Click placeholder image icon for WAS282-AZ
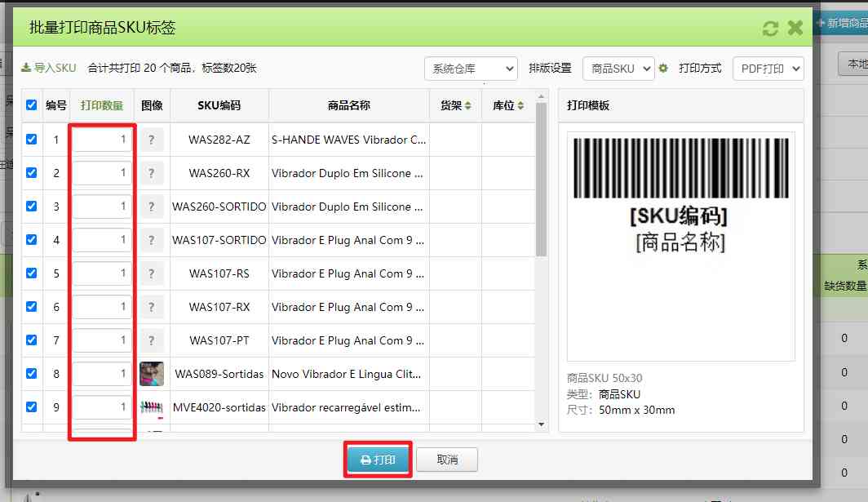Viewport: 868px width, 502px height. click(x=151, y=140)
